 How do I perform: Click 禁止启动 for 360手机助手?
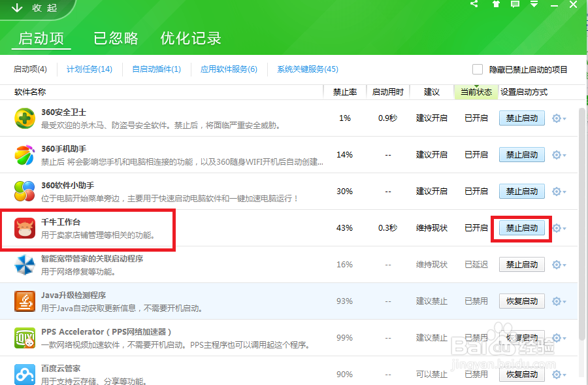click(x=521, y=155)
